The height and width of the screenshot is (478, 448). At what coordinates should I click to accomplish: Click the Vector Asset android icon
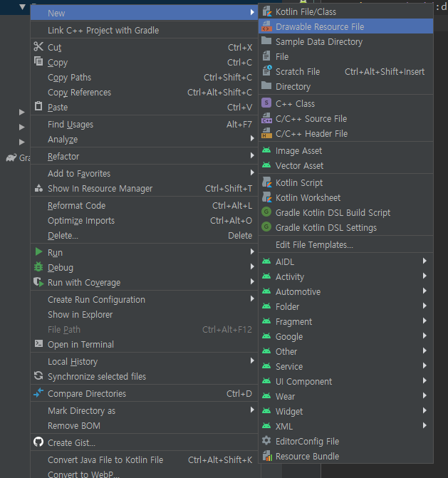click(266, 165)
